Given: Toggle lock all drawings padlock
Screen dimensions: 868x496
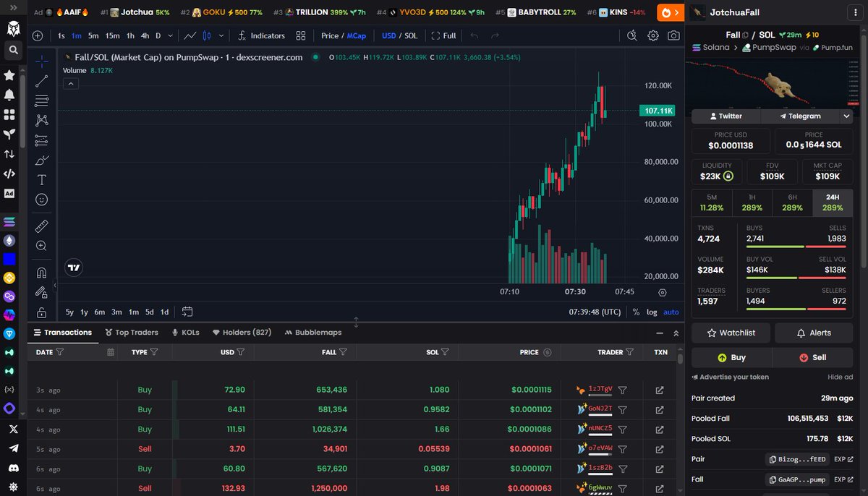Looking at the screenshot, I should click(x=42, y=312).
